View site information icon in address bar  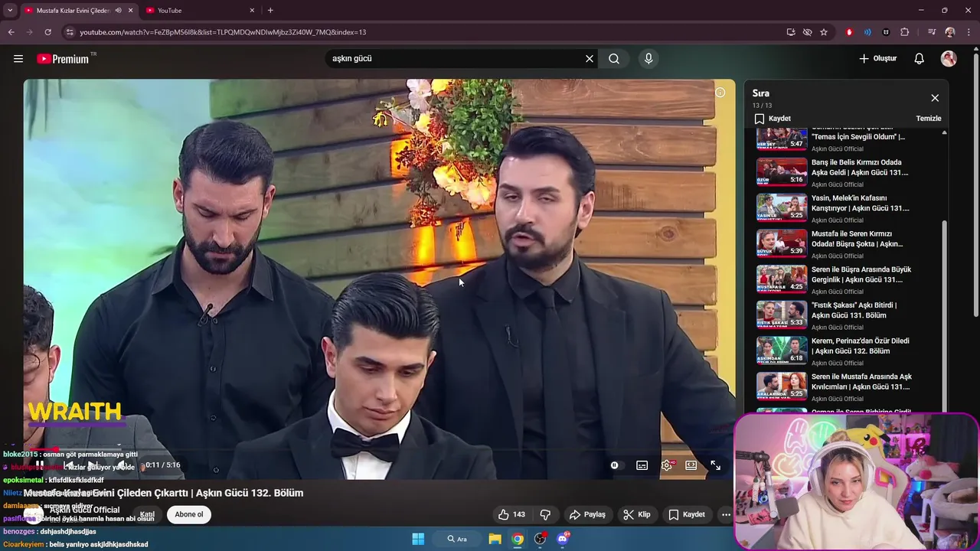click(x=70, y=32)
